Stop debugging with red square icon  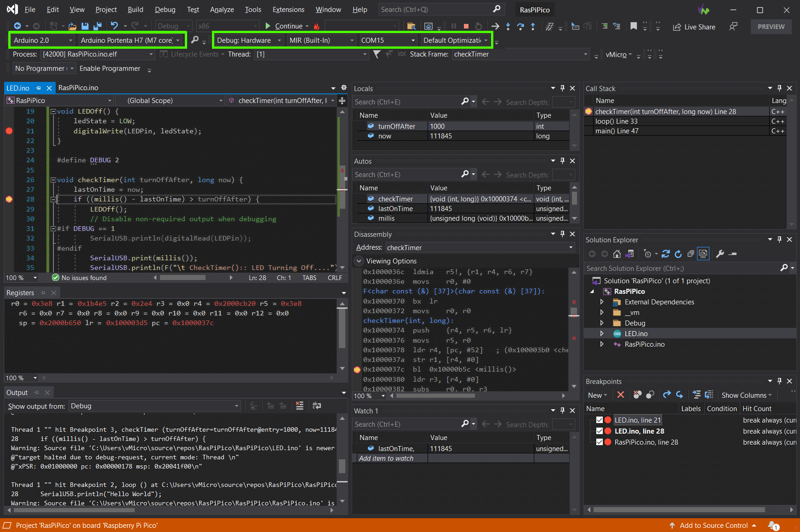point(466,26)
